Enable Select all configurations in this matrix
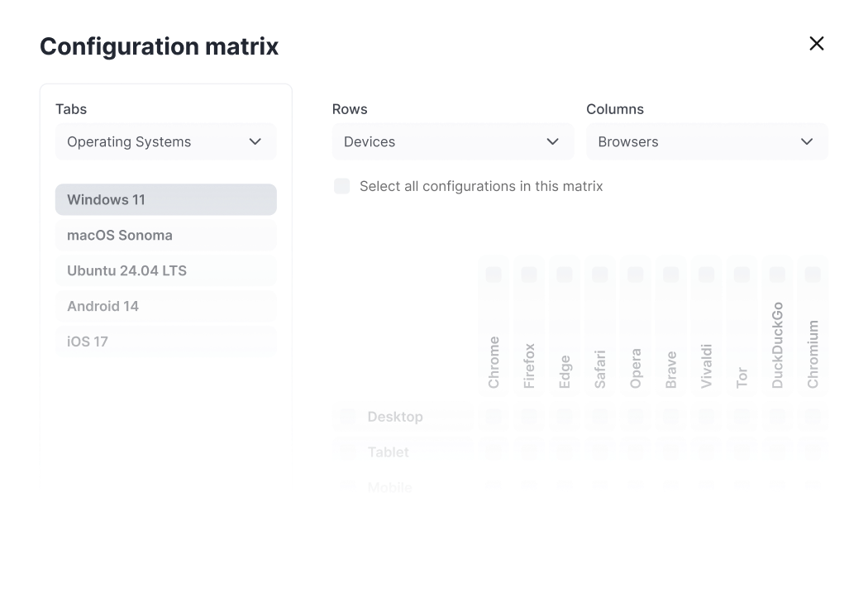The image size is (868, 602). (341, 186)
